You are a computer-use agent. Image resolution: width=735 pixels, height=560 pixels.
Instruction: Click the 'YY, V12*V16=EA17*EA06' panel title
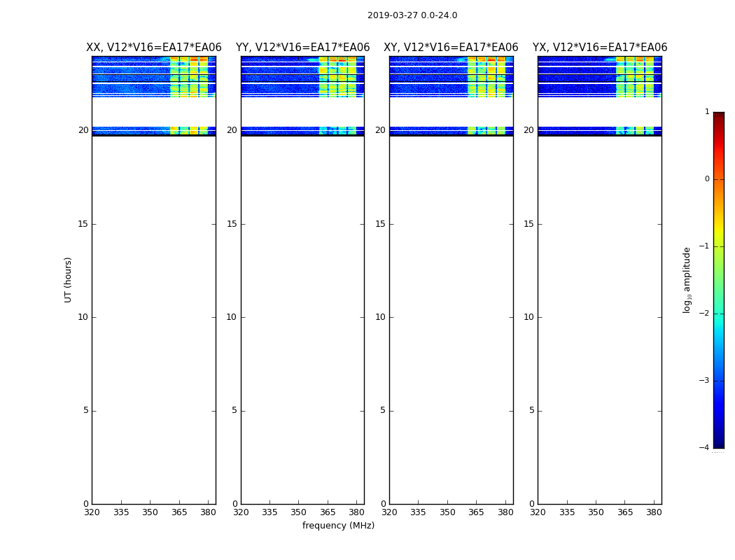tap(303, 48)
